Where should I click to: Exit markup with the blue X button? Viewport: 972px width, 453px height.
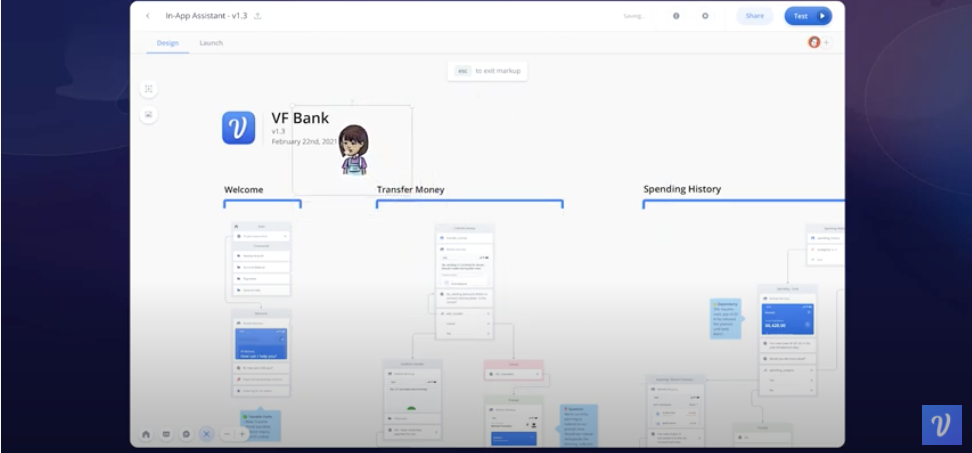(206, 434)
